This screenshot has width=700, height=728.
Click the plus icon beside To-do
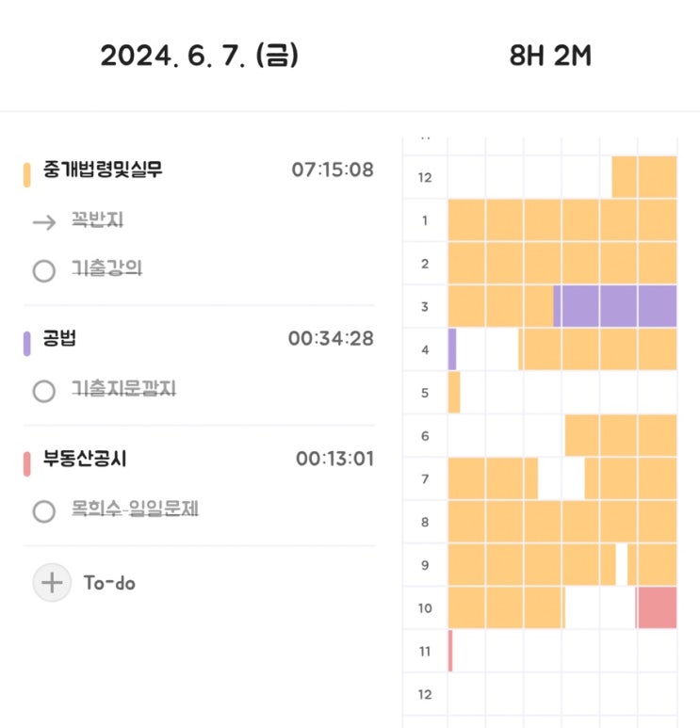(51, 582)
